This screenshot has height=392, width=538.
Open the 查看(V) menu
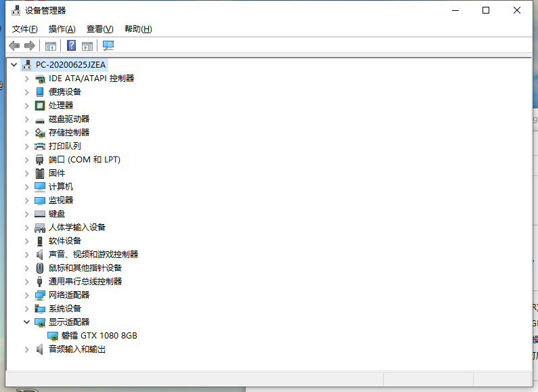tap(100, 29)
